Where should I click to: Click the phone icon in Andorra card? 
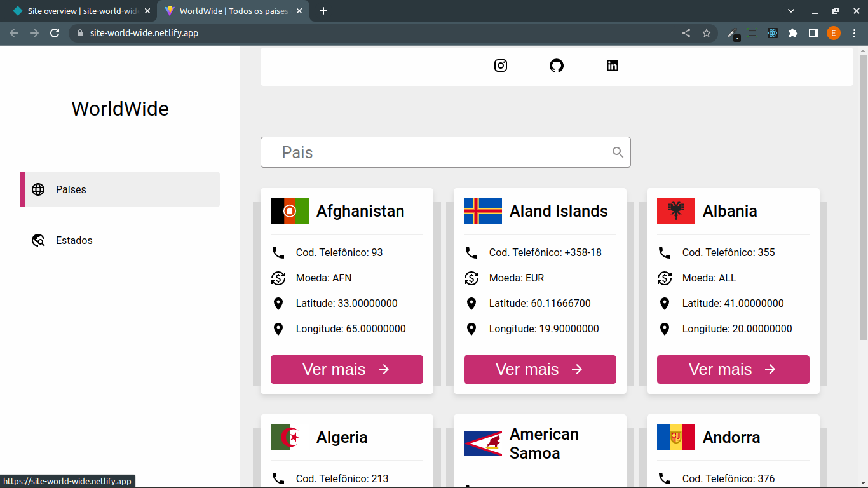(665, 478)
